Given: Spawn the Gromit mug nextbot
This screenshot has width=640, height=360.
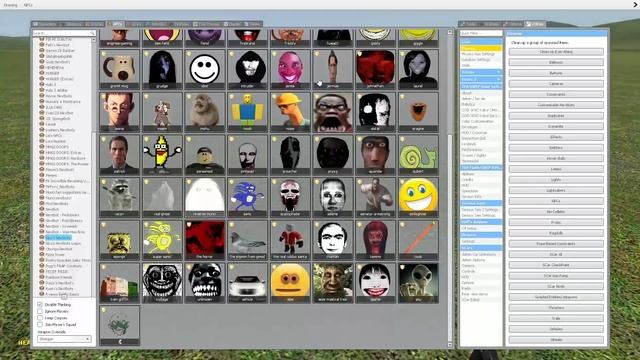Looking at the screenshot, I should (x=119, y=69).
